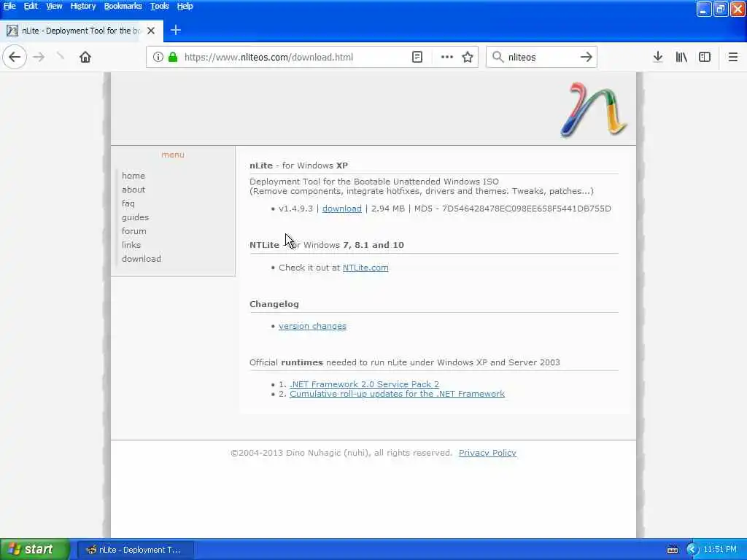Open the Tools menu
The width and height of the screenshot is (747, 560).
160,6
